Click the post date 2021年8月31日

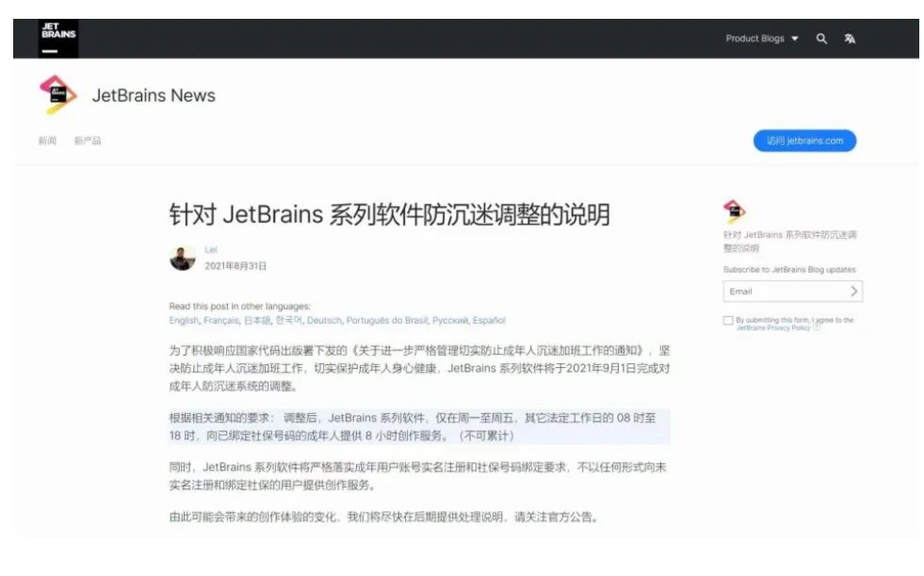pos(235,266)
